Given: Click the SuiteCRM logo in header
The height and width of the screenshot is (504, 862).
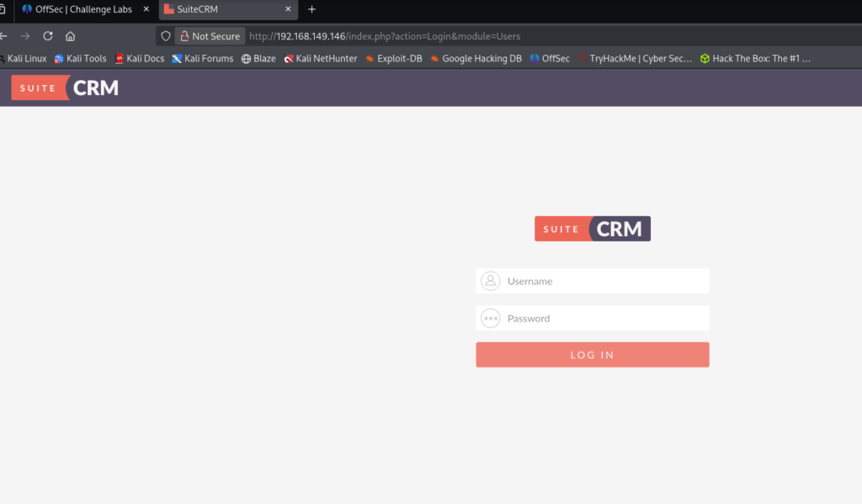Looking at the screenshot, I should click(x=66, y=88).
